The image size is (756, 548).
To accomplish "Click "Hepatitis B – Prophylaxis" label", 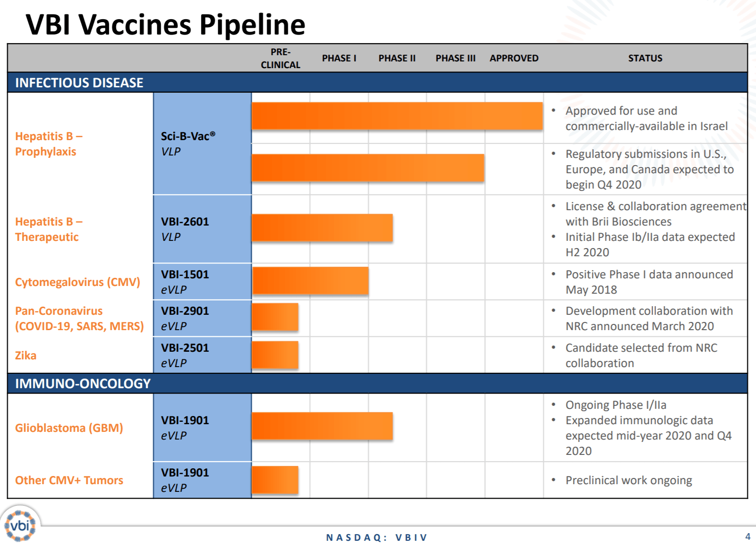I will coord(48,144).
